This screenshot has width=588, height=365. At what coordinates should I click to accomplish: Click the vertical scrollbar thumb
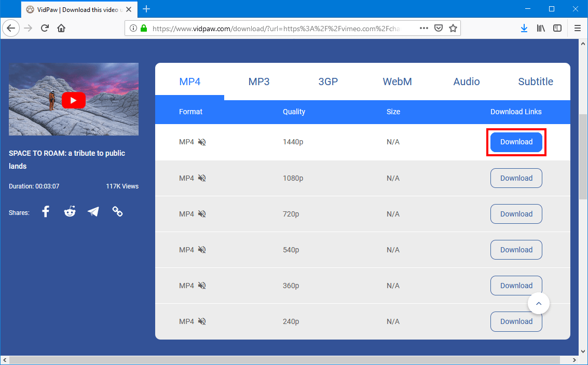click(x=583, y=157)
